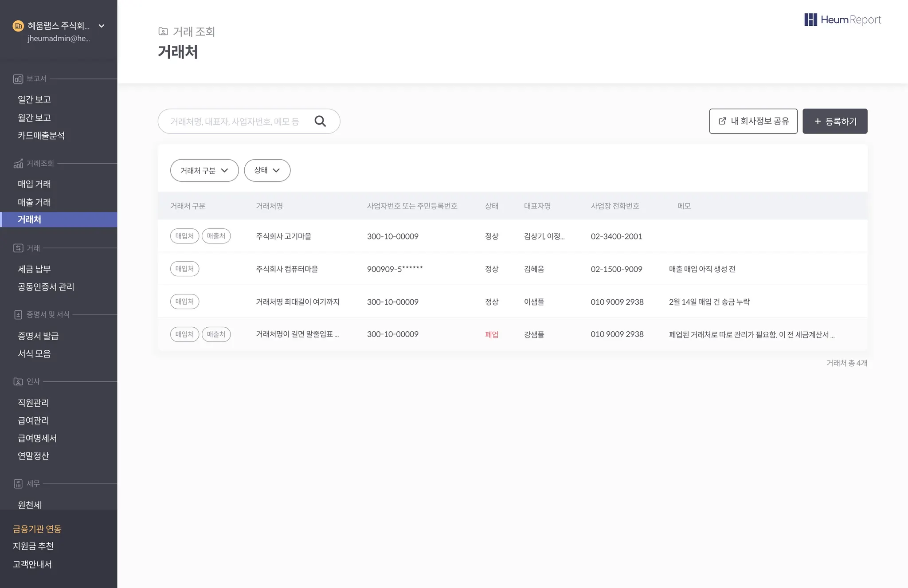This screenshot has width=908, height=588.
Task: Expand the company account chevron
Action: tap(102, 26)
